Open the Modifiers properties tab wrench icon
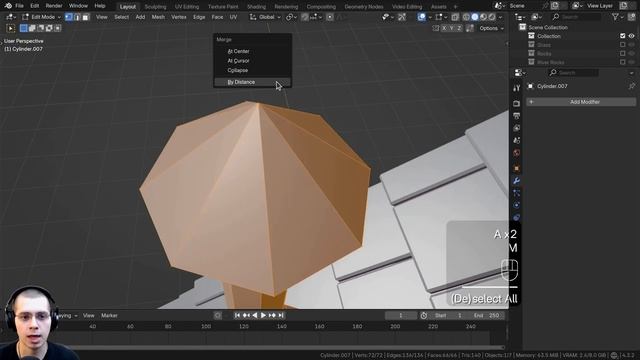The image size is (640, 360). (516, 181)
